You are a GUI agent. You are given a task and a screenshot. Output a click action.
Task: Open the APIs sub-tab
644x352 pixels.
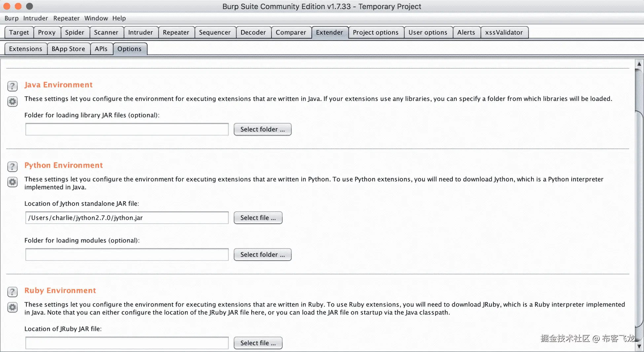tap(101, 49)
